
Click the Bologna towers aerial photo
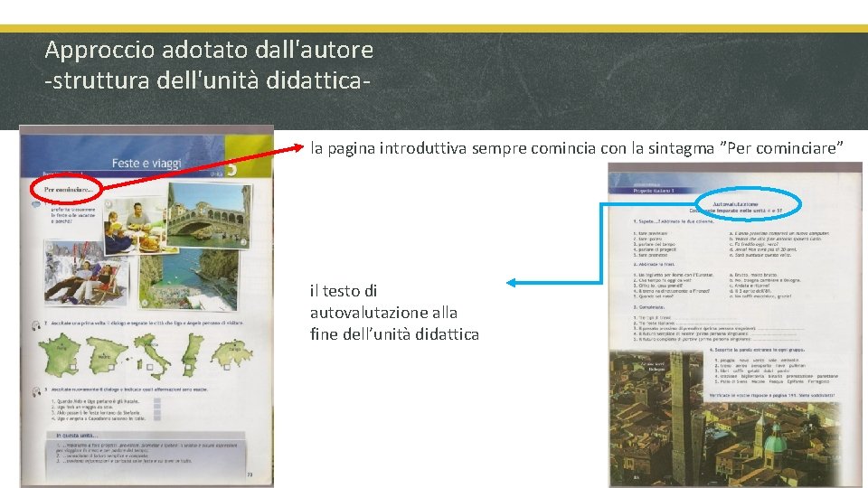click(725, 418)
